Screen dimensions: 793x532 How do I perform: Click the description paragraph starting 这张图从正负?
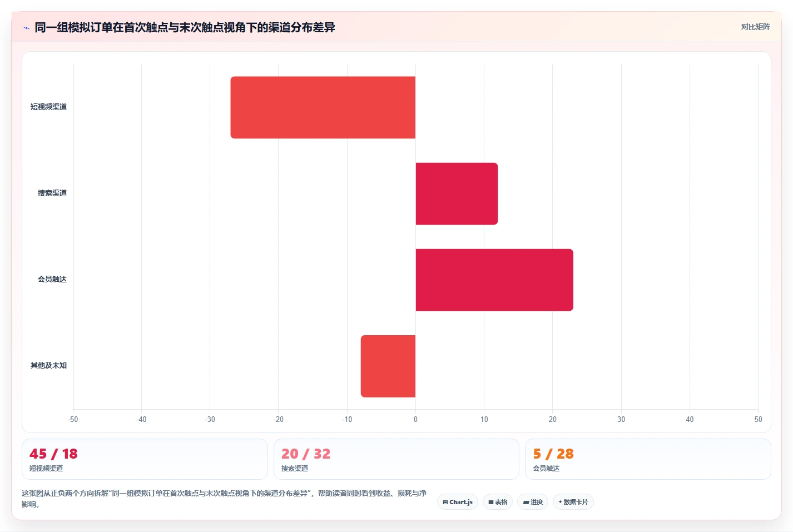click(x=224, y=499)
